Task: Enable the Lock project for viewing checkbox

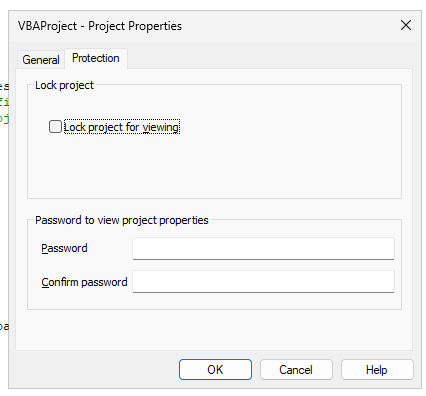Action: (55, 127)
